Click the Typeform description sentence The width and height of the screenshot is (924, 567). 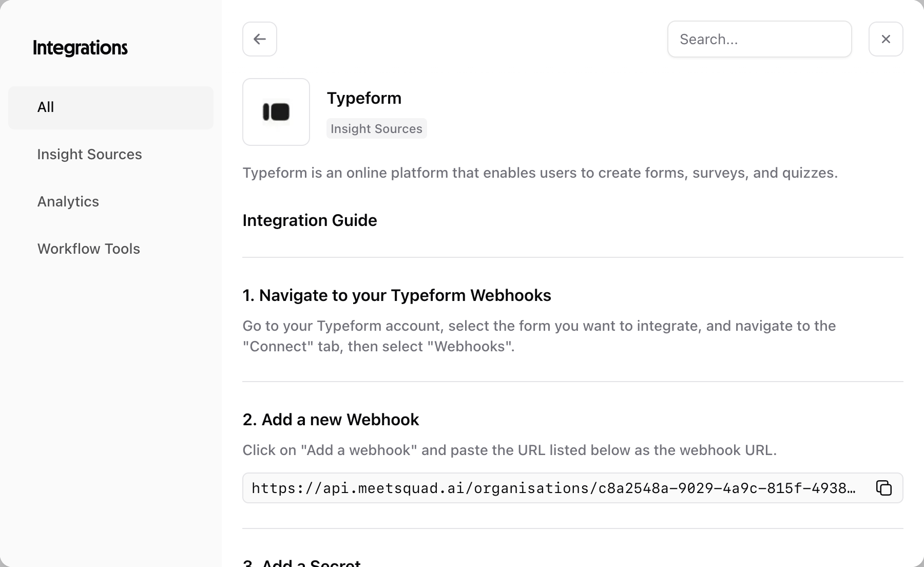coord(540,173)
